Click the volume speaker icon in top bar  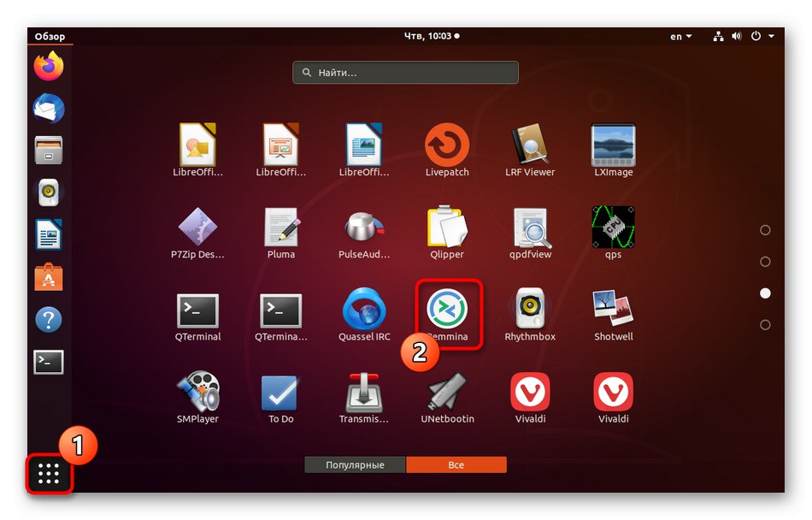click(x=737, y=36)
